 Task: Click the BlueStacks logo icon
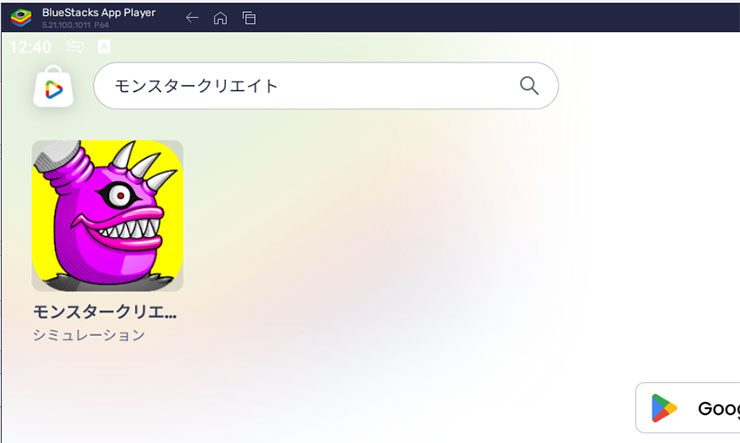point(21,18)
